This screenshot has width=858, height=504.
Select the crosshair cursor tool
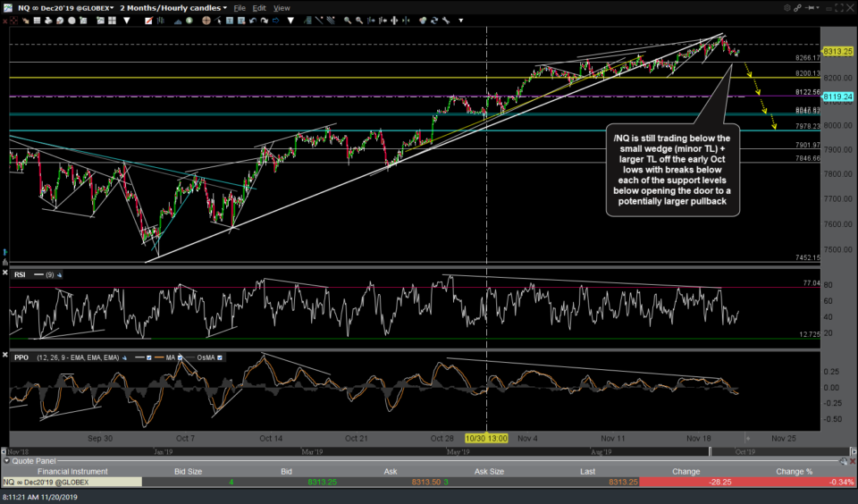[206, 21]
